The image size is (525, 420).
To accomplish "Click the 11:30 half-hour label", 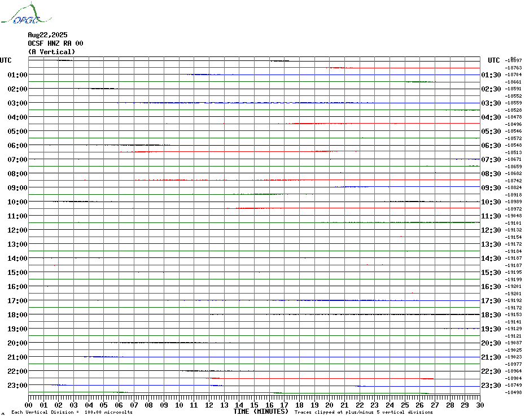I will pyautogui.click(x=491, y=216).
